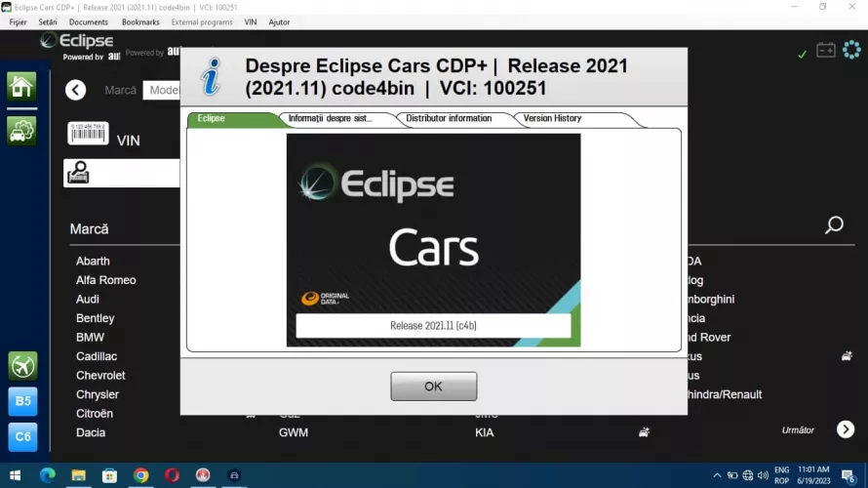The image size is (868, 488).
Task: Click the car icon beside KIA
Action: 644,432
